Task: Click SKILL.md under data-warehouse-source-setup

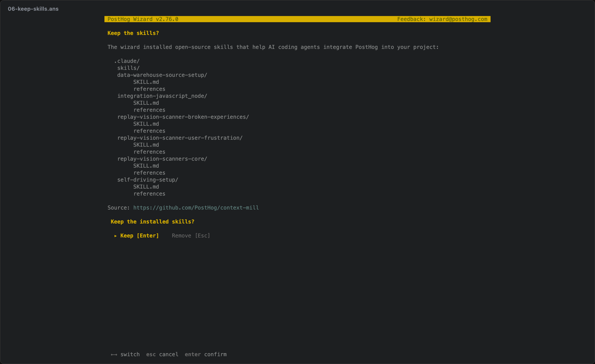Action: click(146, 82)
